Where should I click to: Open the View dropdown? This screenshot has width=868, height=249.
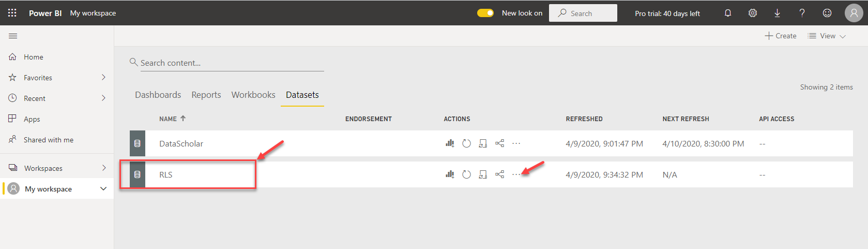(x=827, y=36)
